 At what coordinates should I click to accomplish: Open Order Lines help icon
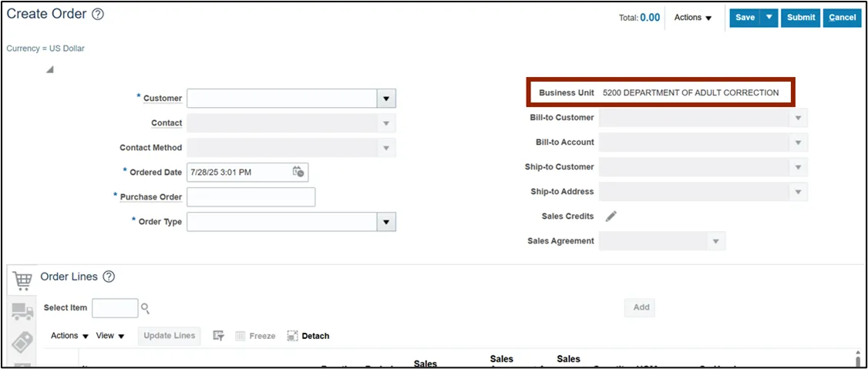pyautogui.click(x=109, y=277)
